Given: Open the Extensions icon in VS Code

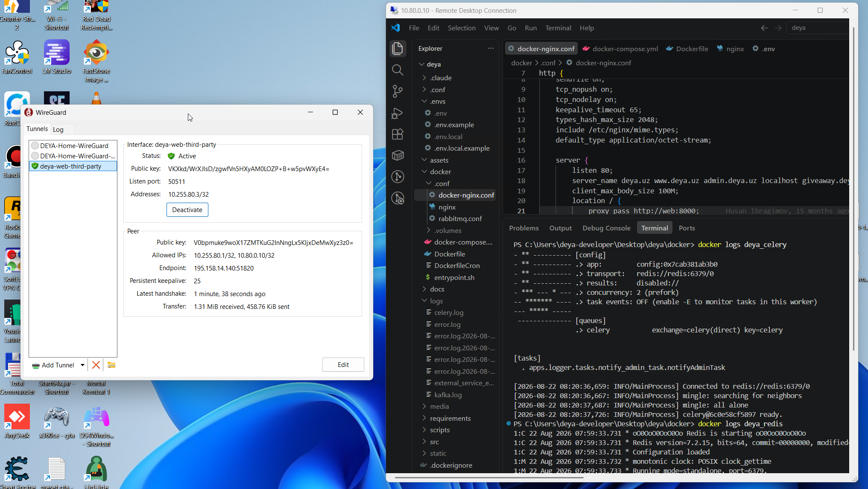Looking at the screenshot, I should [397, 134].
